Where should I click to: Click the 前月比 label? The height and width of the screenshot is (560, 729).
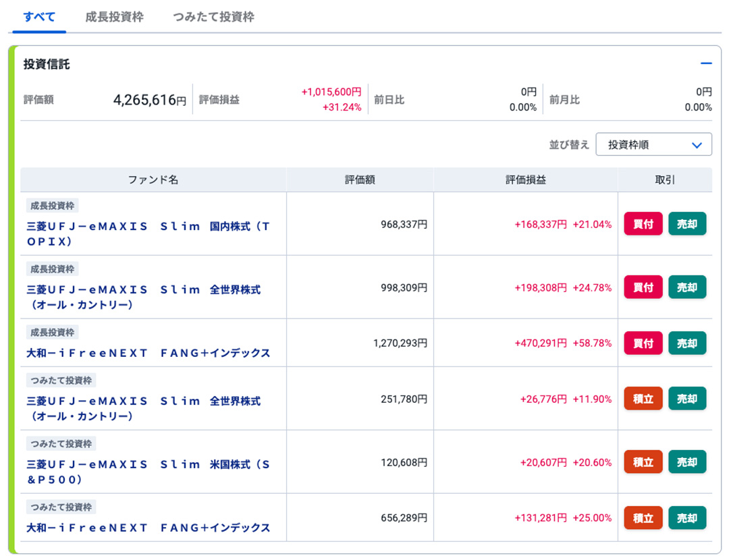click(x=564, y=100)
